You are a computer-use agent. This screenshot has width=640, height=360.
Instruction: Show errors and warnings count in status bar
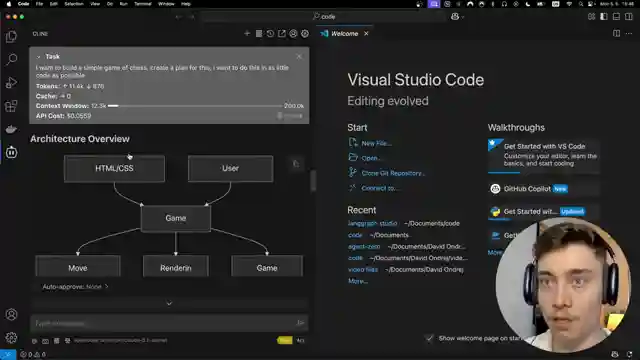[33, 354]
